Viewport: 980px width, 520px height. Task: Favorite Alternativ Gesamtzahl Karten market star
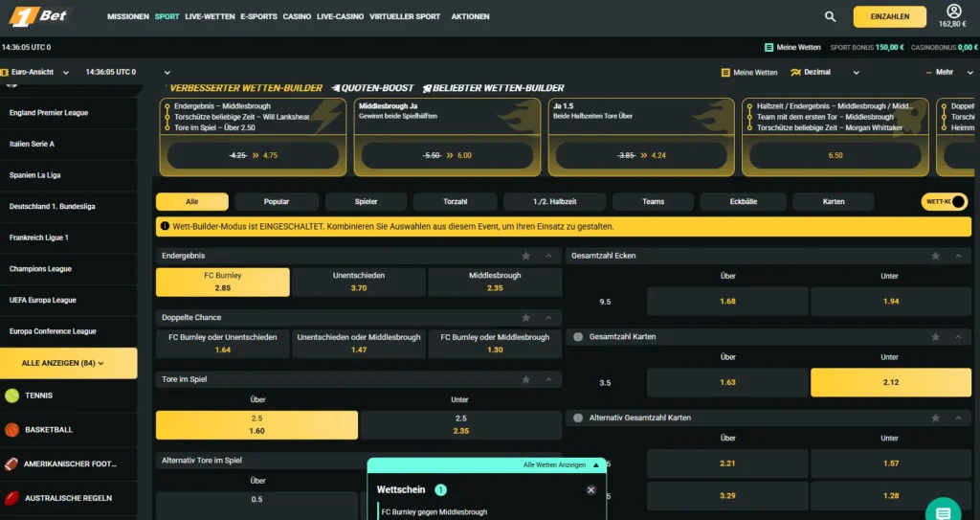(x=935, y=418)
